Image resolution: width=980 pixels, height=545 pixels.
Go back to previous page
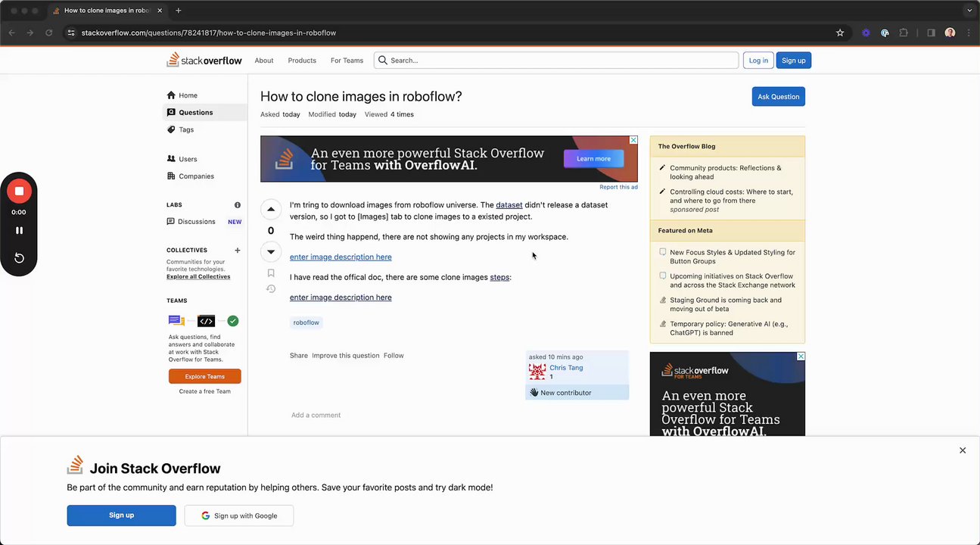coord(12,33)
